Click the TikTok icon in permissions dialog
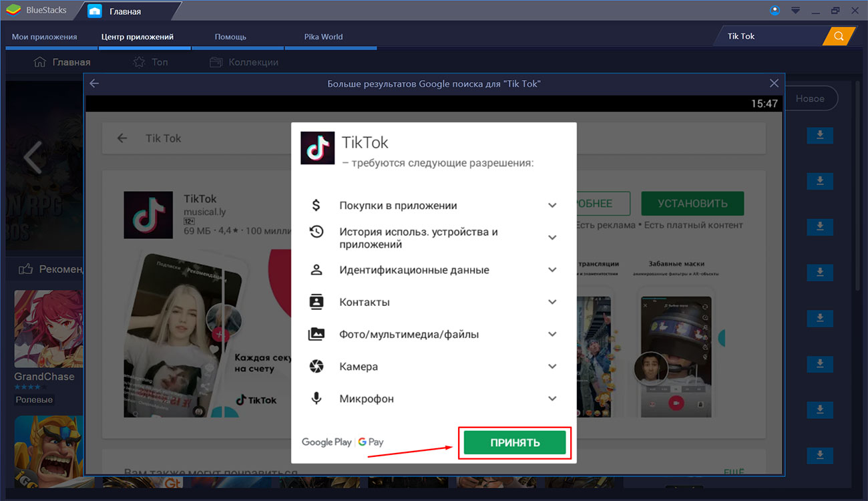The width and height of the screenshot is (868, 501). [x=317, y=148]
